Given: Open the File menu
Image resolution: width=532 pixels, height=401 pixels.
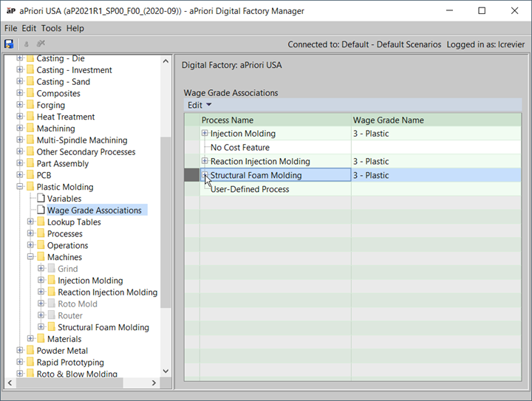Looking at the screenshot, I should tap(11, 28).
